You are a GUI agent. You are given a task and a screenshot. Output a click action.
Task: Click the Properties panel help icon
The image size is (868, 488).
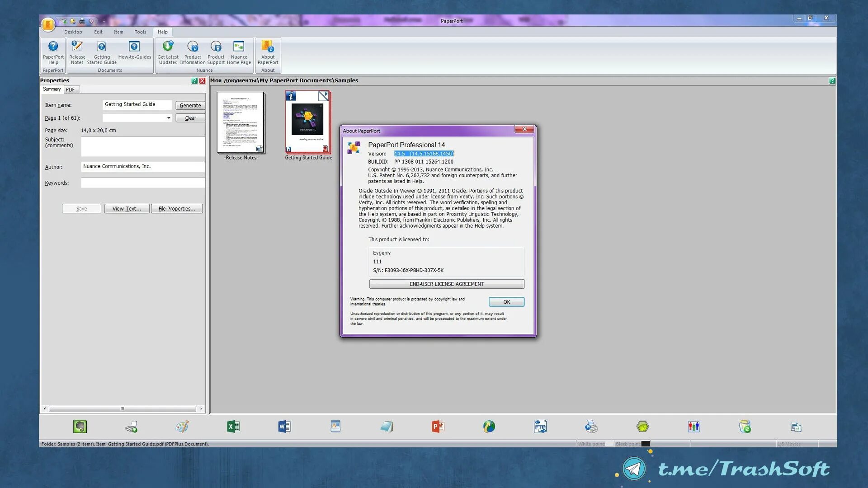(x=194, y=81)
